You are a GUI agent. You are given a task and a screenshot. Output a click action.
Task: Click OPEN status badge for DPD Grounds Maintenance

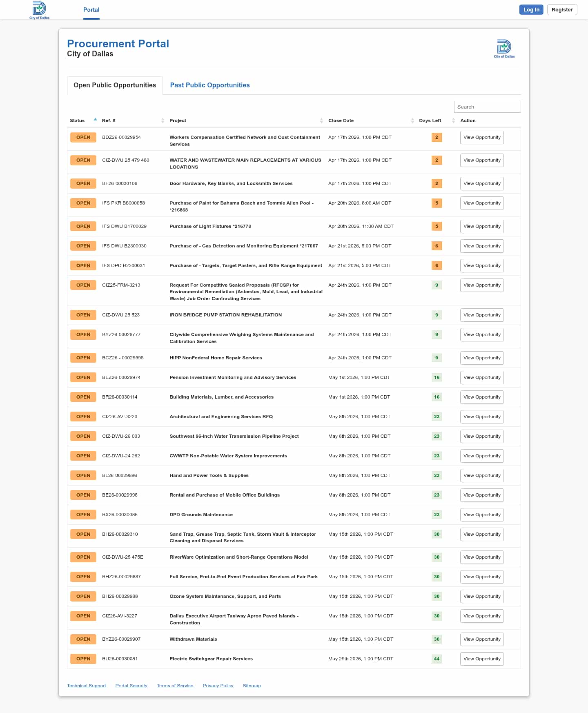pyautogui.click(x=83, y=515)
